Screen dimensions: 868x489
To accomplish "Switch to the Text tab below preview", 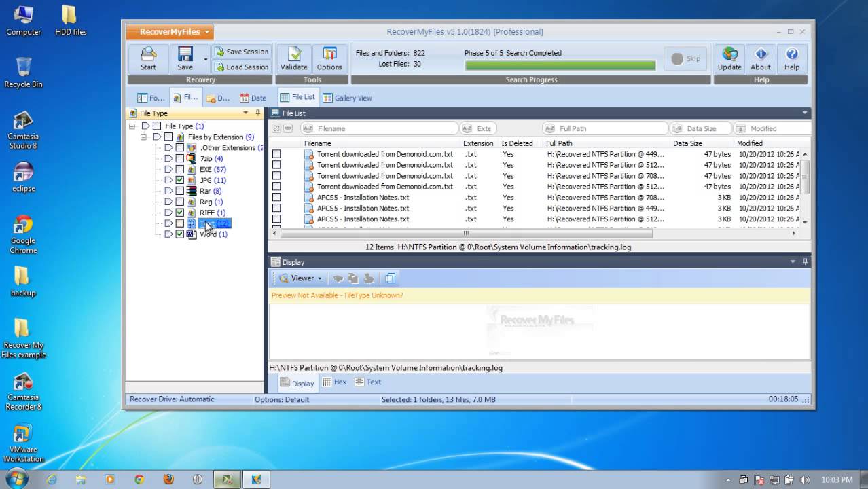I will pyautogui.click(x=368, y=382).
